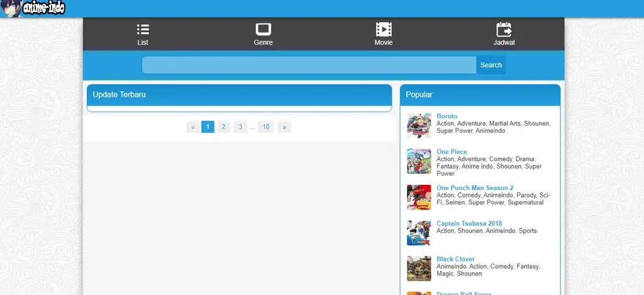Select page 1 in pagination
644x295 pixels.
208,126
